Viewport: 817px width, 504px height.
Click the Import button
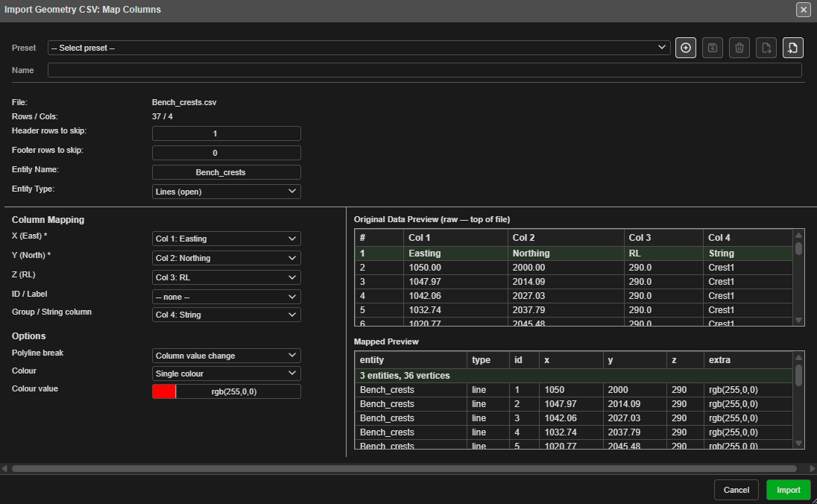(x=789, y=490)
